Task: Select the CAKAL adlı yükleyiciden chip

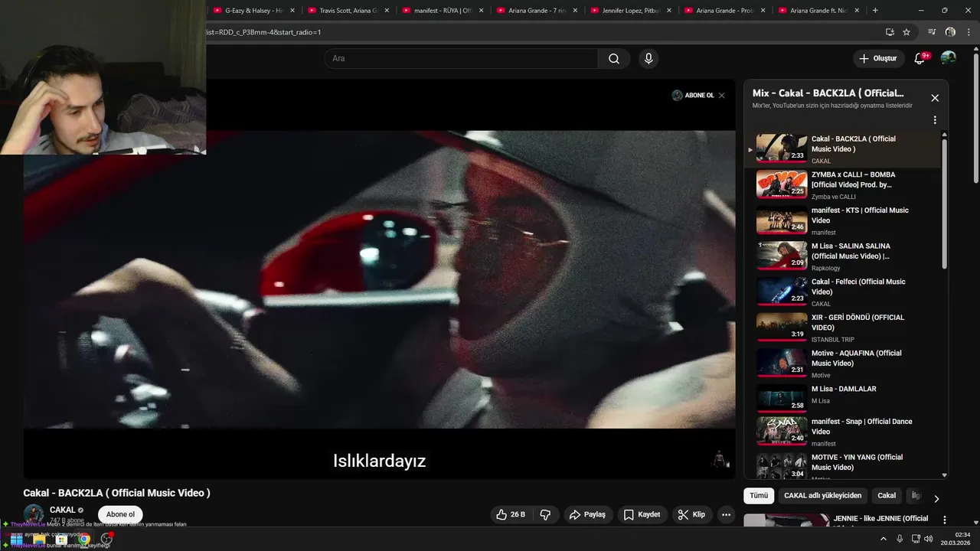Action: click(x=822, y=496)
